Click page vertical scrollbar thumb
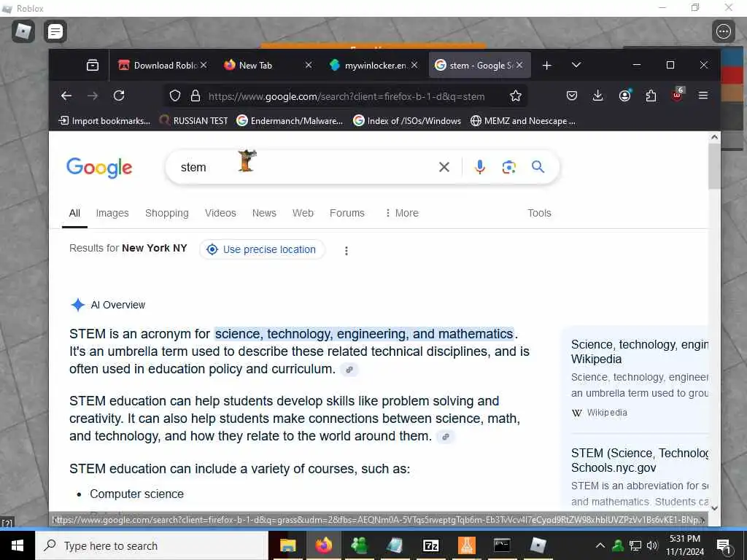Viewport: 747px width, 560px height. click(x=714, y=167)
